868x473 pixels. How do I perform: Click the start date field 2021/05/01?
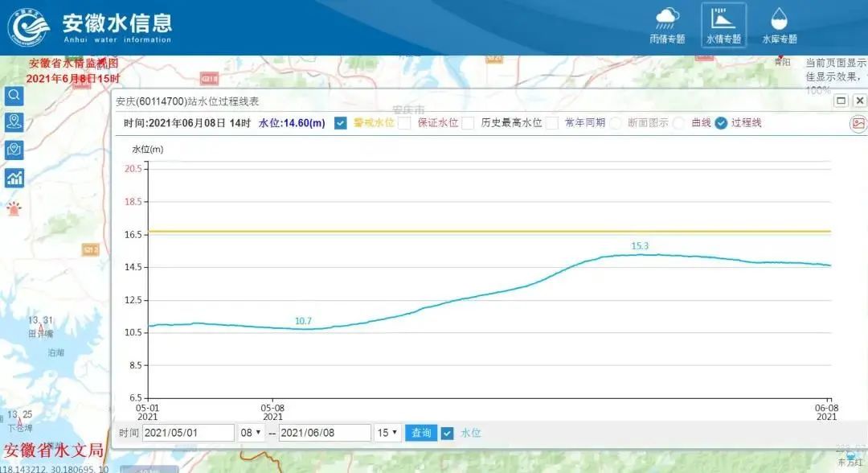pos(188,433)
